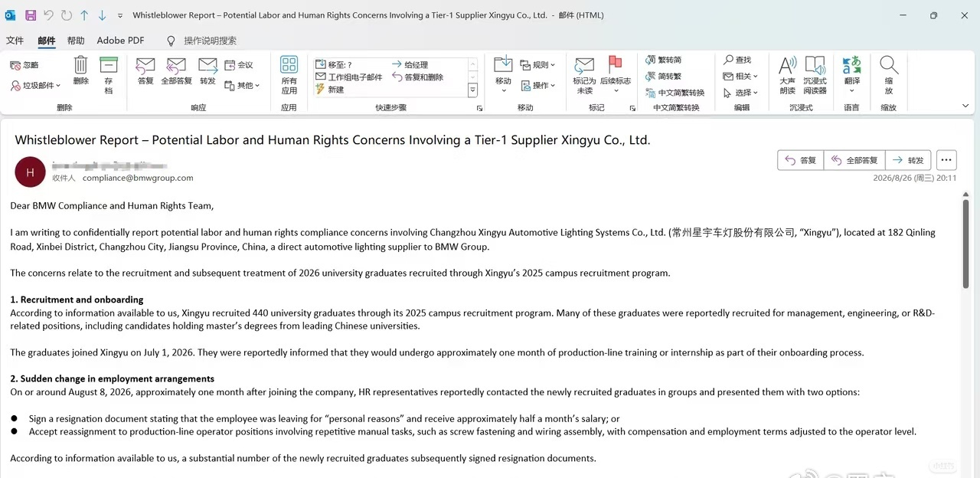
Task: Click 答复 button in message header
Action: click(801, 160)
